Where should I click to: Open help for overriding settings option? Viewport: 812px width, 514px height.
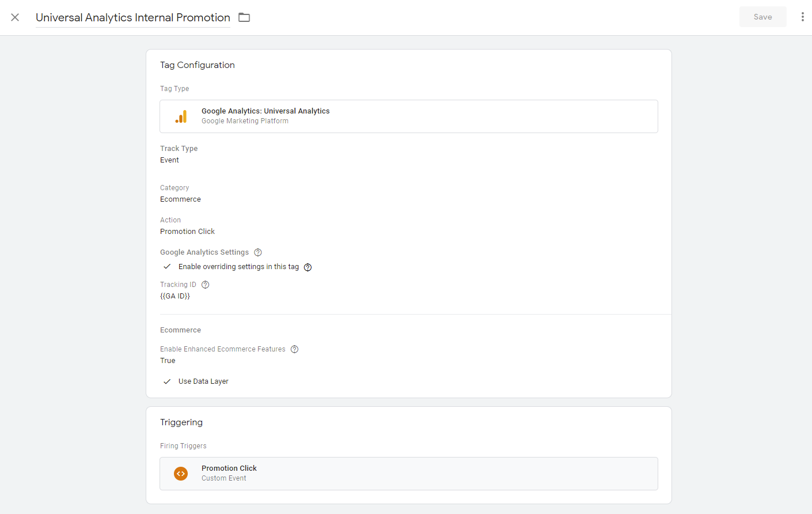pyautogui.click(x=308, y=267)
